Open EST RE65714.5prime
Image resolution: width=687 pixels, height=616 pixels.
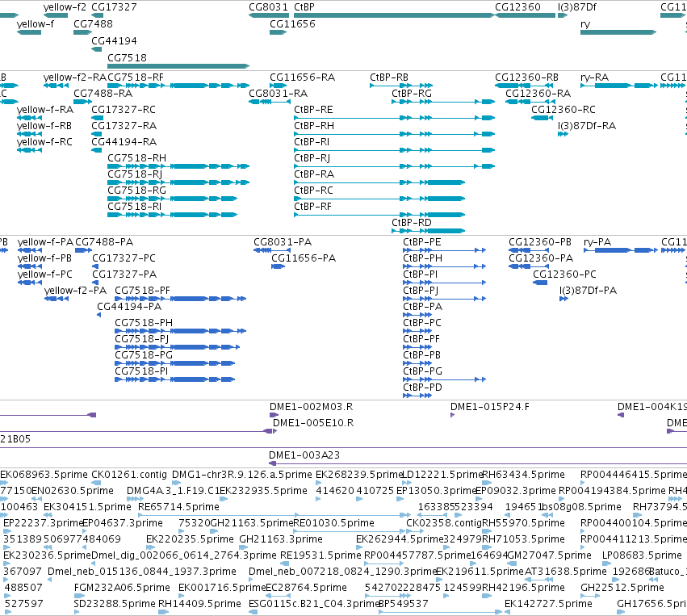click(x=178, y=507)
